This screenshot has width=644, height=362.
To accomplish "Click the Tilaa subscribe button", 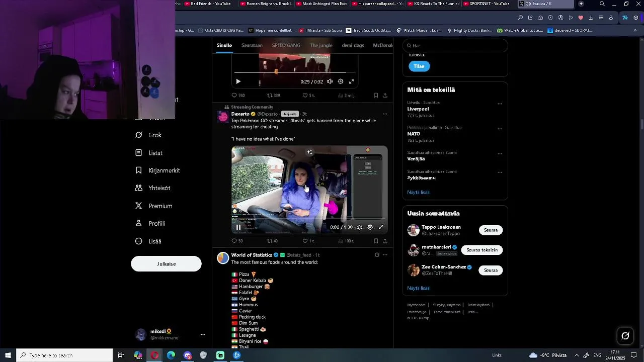I will point(419,66).
